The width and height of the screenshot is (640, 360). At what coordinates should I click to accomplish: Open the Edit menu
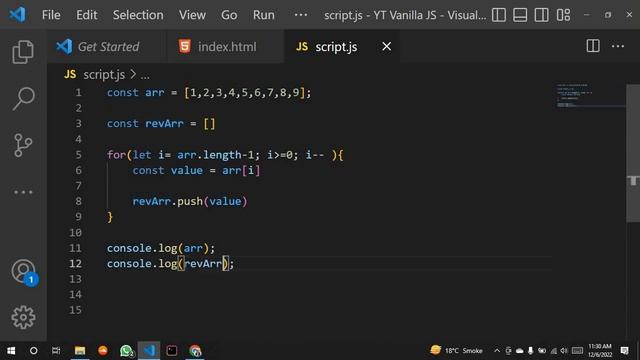point(87,15)
